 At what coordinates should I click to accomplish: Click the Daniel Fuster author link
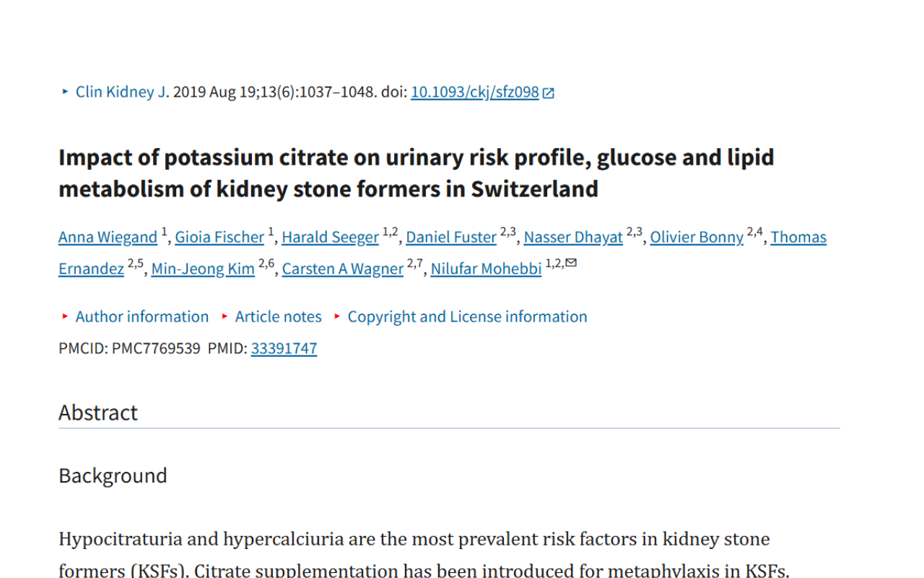pos(450,237)
